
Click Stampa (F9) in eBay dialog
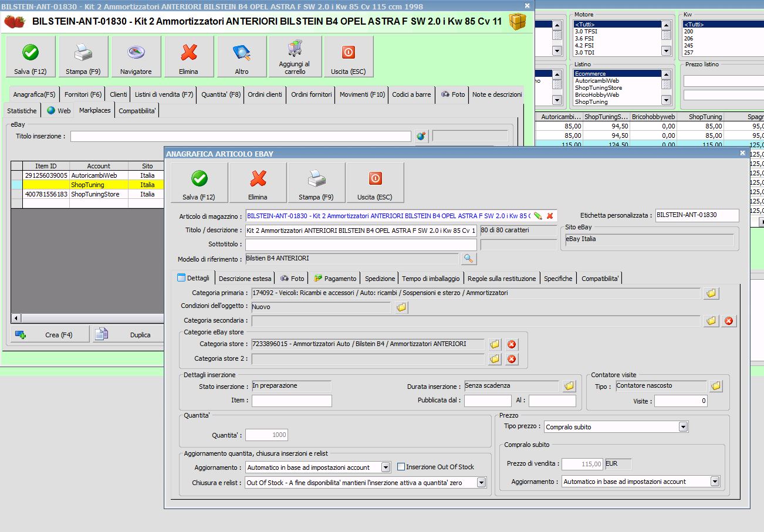(x=316, y=183)
